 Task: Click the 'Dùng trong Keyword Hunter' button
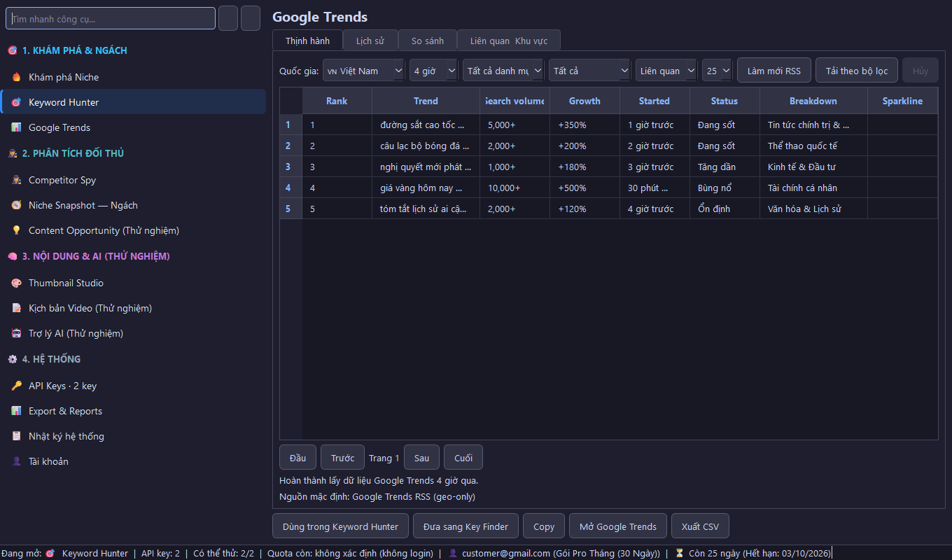(x=340, y=526)
